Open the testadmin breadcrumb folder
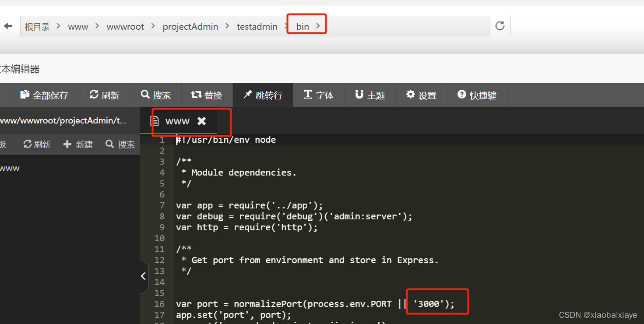This screenshot has width=644, height=324. pyautogui.click(x=257, y=27)
